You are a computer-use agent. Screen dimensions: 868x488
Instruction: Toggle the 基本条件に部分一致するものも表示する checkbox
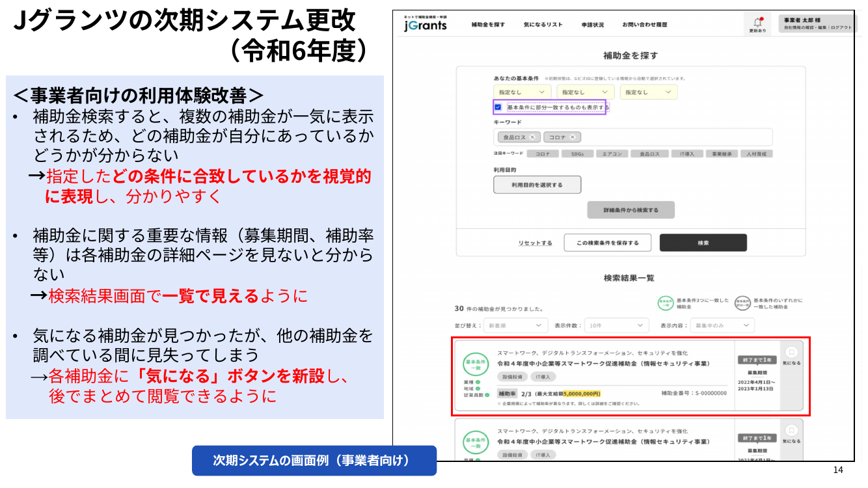[498, 107]
